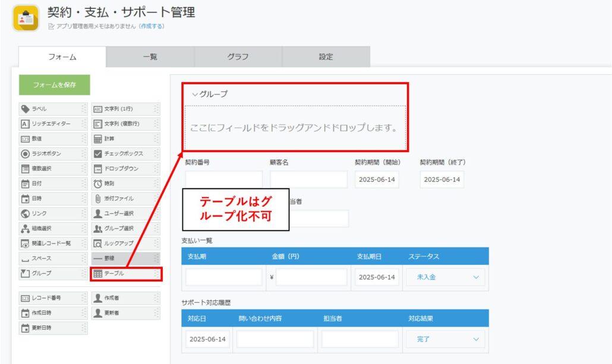Select the ラベル field icon
Screen dimensions: 612x364
pyautogui.click(x=26, y=109)
